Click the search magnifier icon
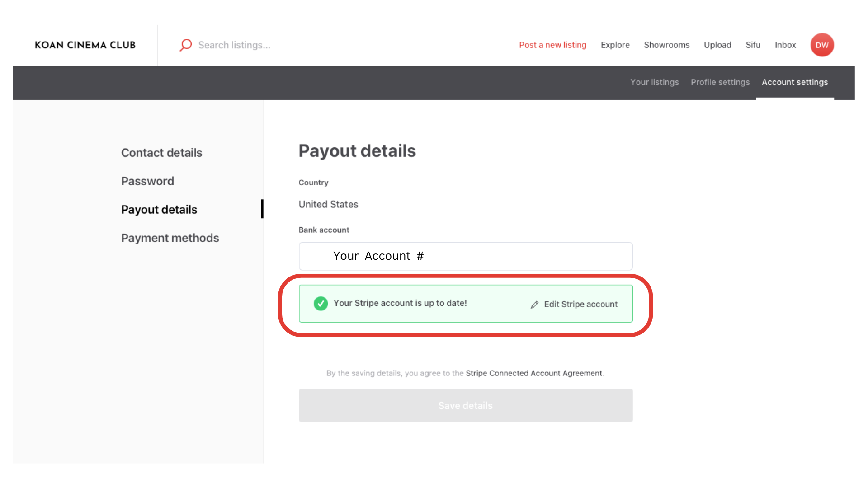 click(186, 45)
